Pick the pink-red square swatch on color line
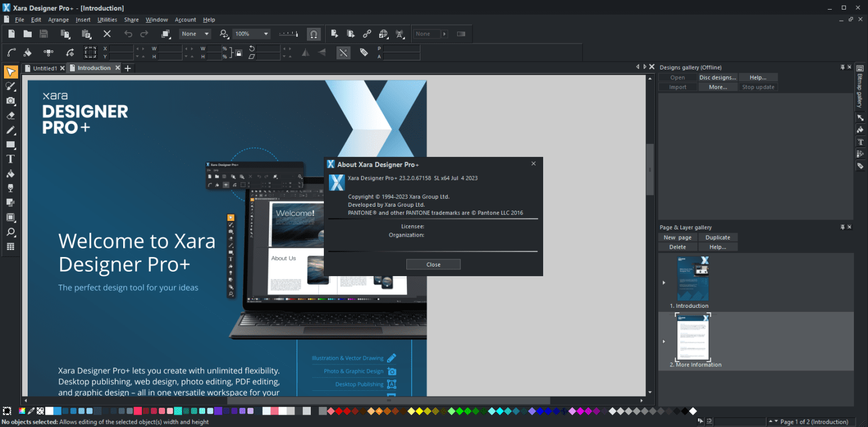The height and width of the screenshot is (427, 868). tap(137, 411)
